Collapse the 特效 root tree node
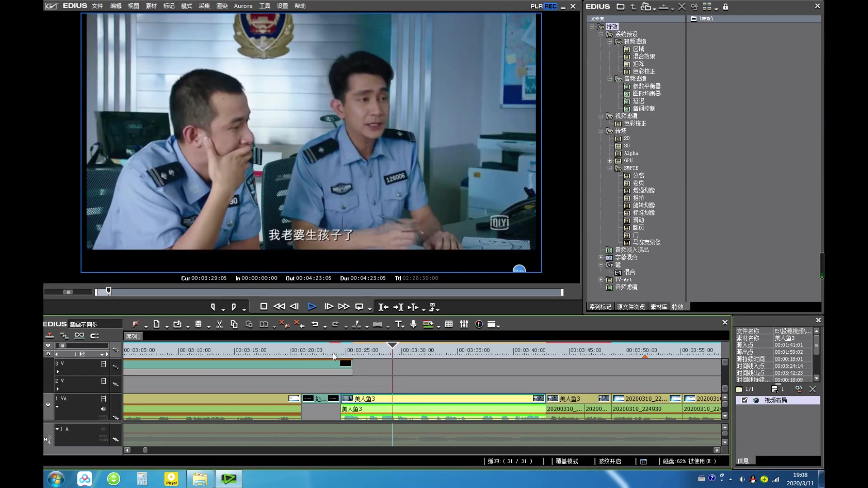 click(592, 27)
